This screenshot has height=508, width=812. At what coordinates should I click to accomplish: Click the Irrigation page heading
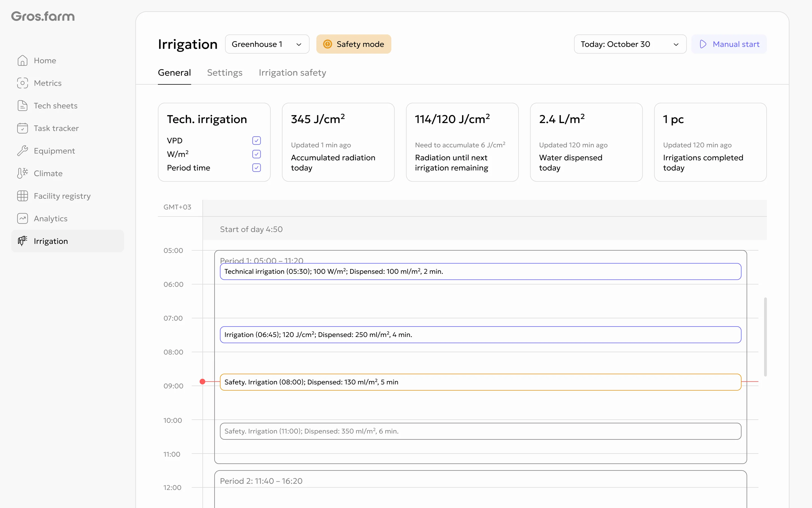click(187, 44)
